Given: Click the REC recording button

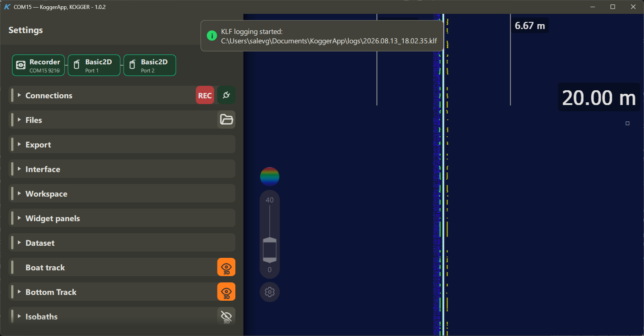Looking at the screenshot, I should [205, 96].
